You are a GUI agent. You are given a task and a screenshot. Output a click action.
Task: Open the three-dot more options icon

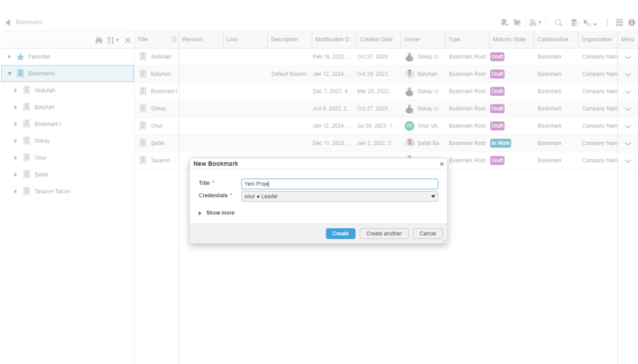[607, 22]
